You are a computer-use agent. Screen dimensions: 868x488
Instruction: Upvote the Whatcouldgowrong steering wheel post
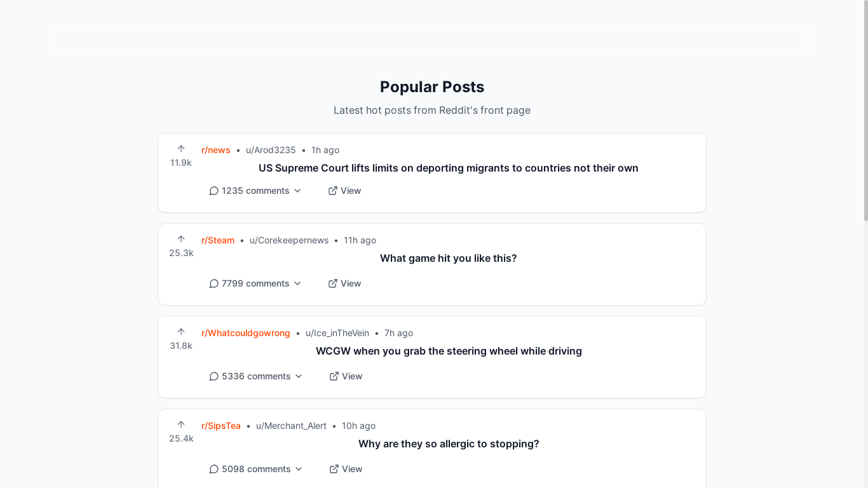tap(181, 332)
